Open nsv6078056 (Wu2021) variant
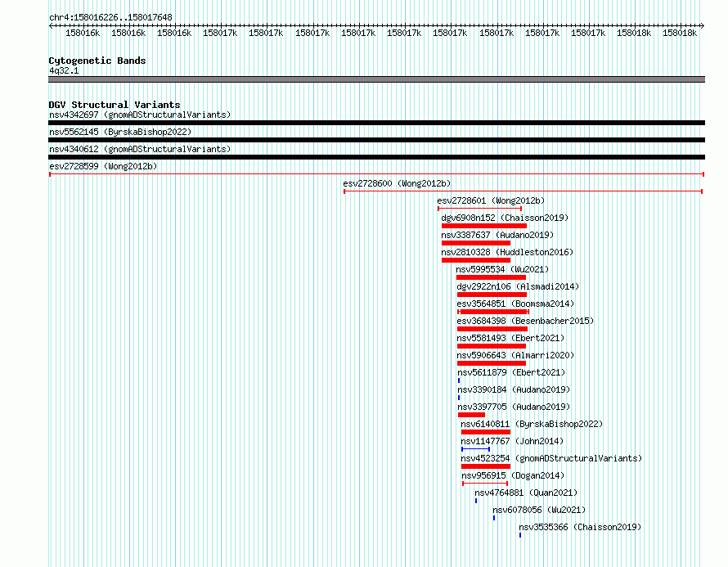Image resolution: width=728 pixels, height=567 pixels. pyautogui.click(x=539, y=510)
